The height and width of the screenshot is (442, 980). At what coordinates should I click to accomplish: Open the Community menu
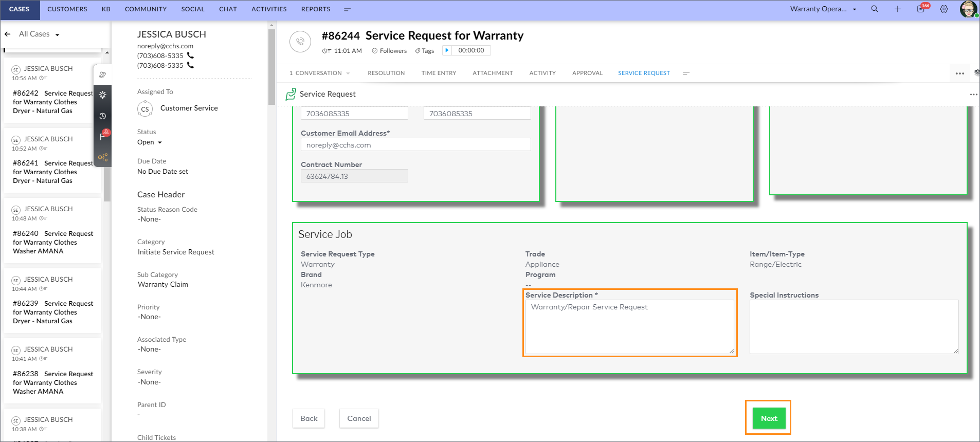pos(146,9)
